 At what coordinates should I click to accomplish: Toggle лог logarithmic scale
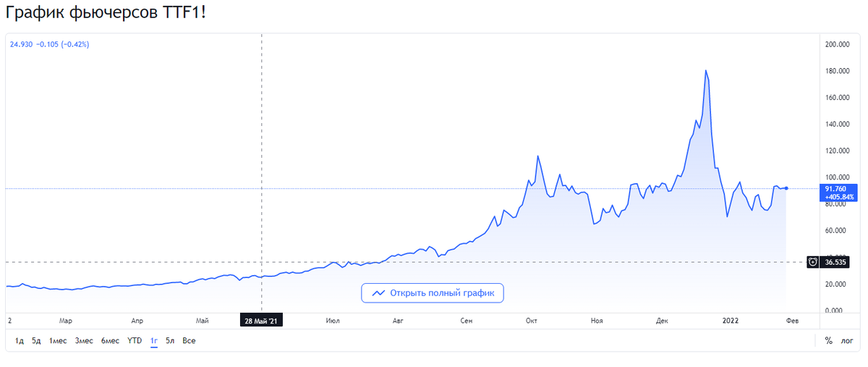pyautogui.click(x=846, y=340)
